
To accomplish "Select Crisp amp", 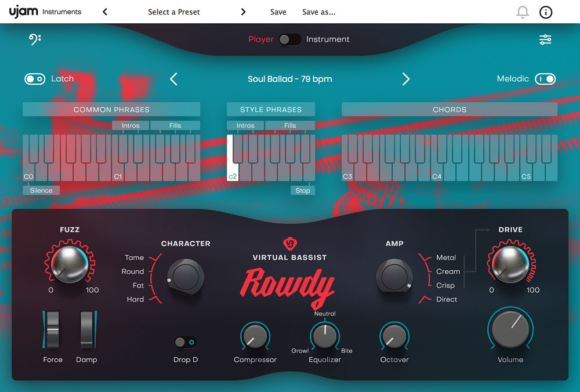I will 445,285.
